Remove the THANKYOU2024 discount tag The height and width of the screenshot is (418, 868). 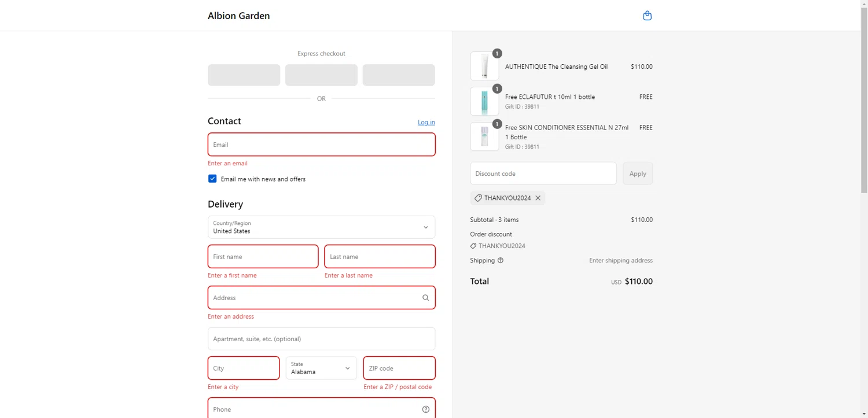tap(538, 198)
